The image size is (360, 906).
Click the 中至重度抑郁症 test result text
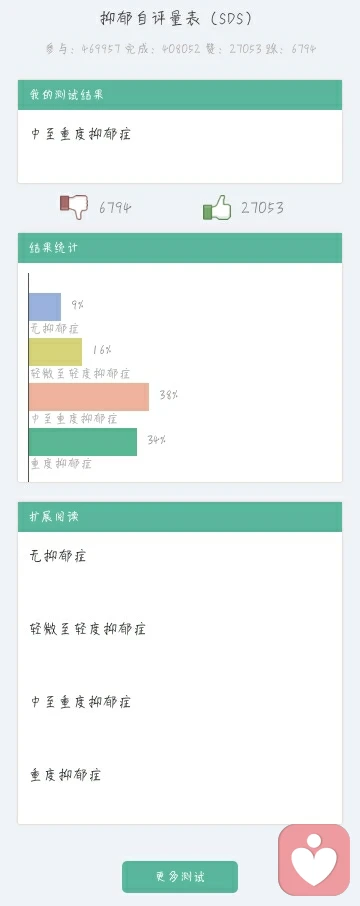81,134
